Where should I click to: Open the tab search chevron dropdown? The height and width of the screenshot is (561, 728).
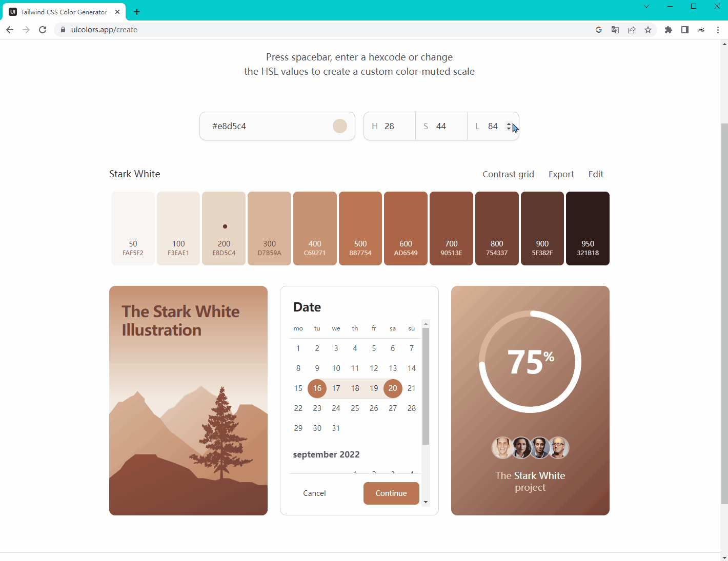646,7
